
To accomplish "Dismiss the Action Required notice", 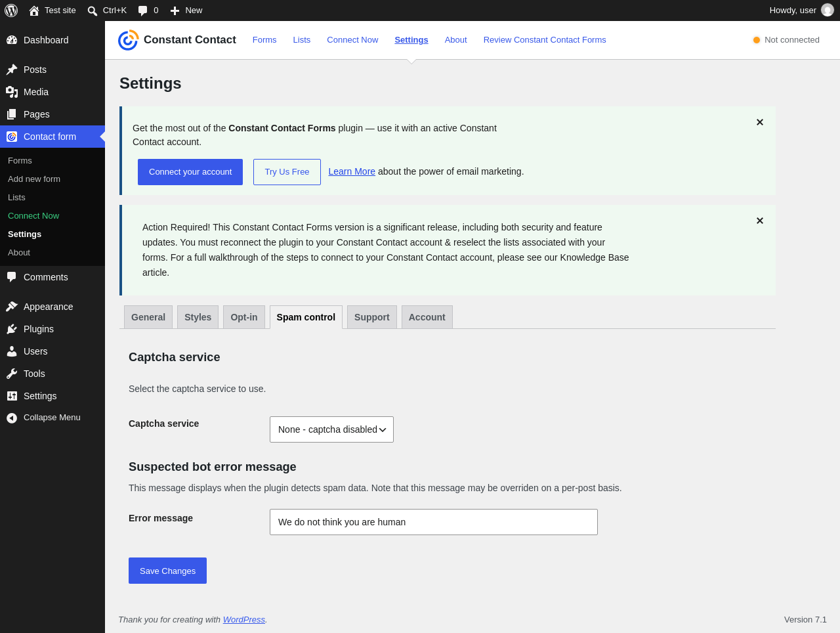I will click(x=760, y=221).
